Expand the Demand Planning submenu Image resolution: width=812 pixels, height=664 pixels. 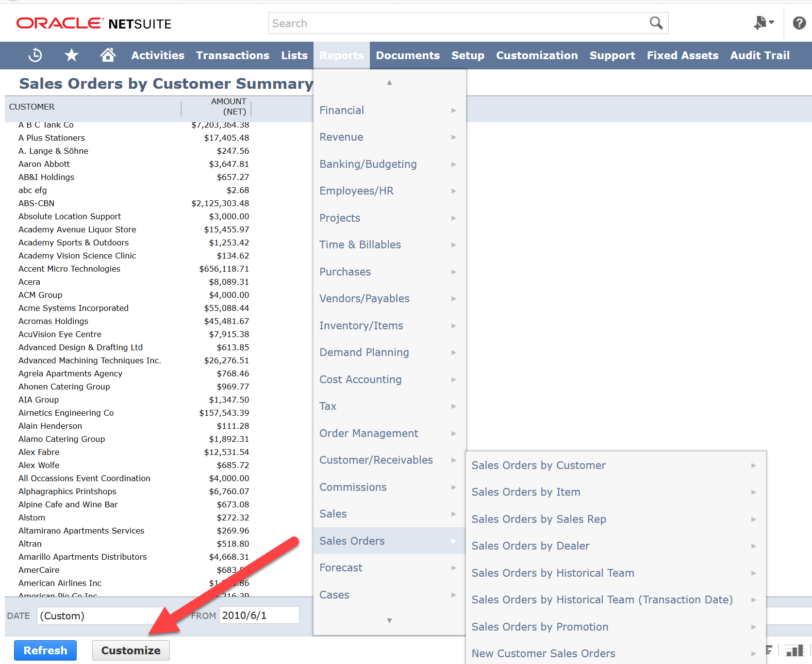click(389, 352)
